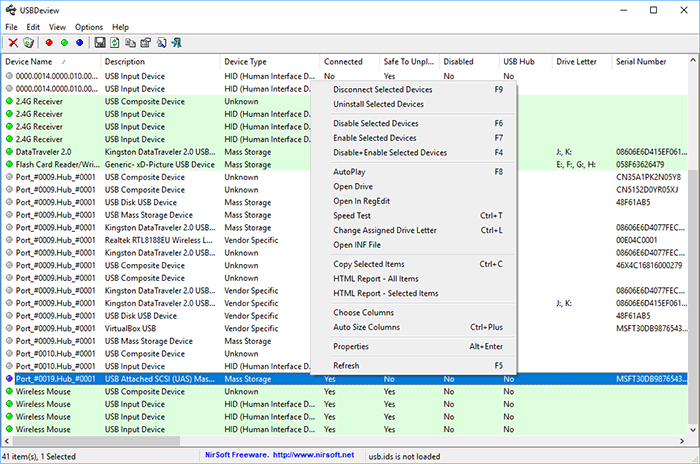Click the red X disconnect toolbar icon

(13, 43)
